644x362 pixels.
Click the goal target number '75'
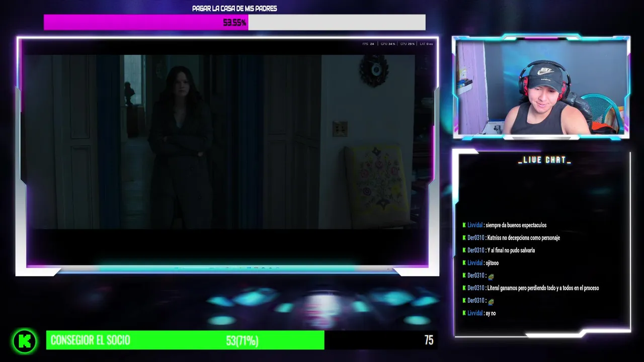coord(429,340)
